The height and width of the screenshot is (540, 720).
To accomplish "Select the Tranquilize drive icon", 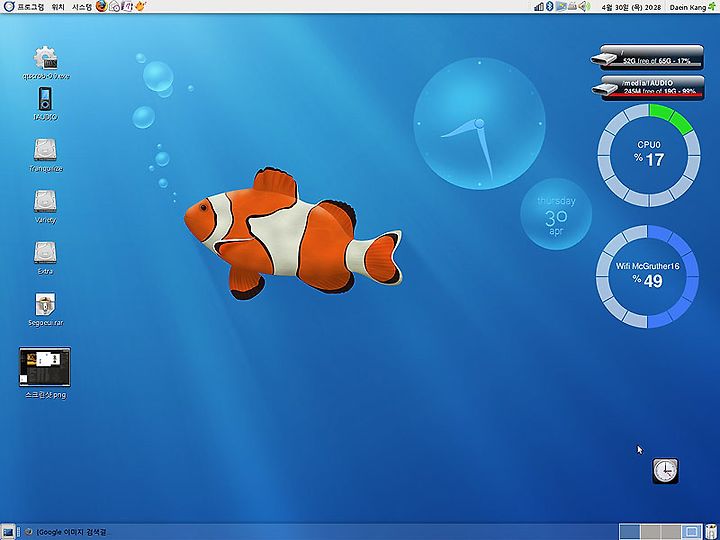I will (x=45, y=155).
